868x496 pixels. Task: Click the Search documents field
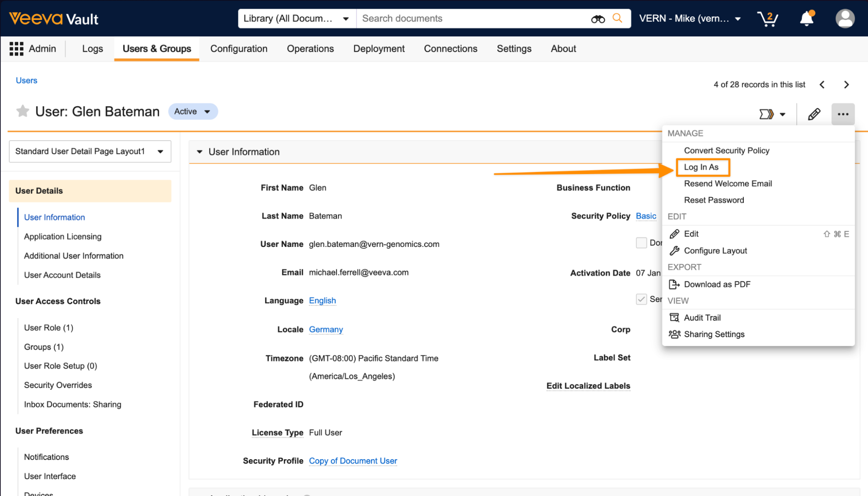click(471, 19)
